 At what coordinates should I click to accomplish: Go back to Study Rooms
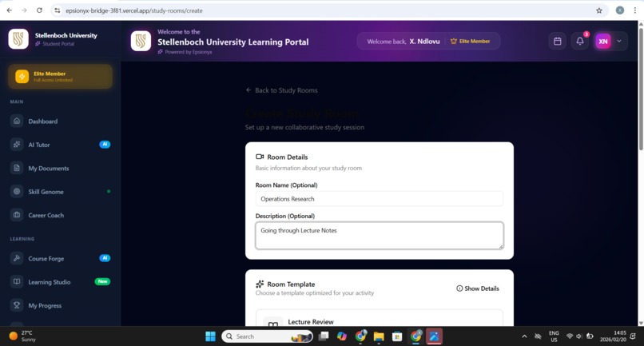[x=282, y=90]
